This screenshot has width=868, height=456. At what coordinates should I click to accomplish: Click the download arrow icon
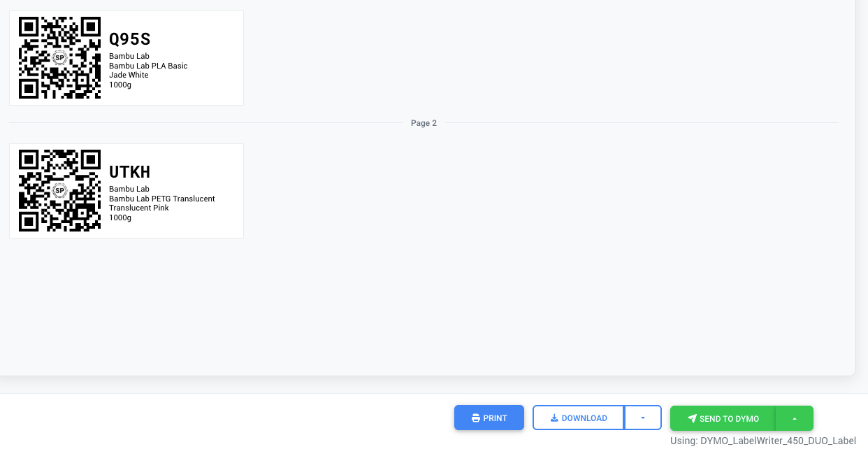tap(554, 418)
